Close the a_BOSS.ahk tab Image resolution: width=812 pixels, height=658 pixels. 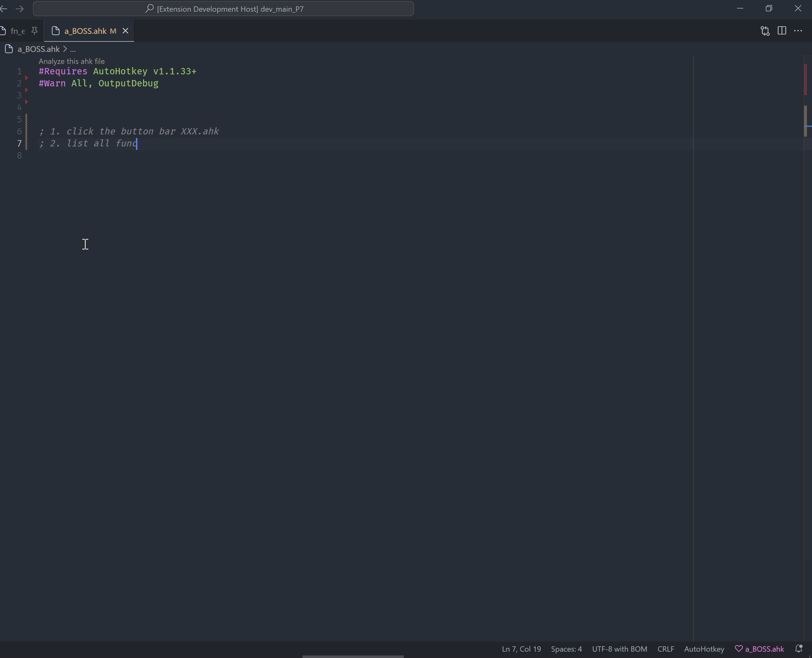[126, 31]
